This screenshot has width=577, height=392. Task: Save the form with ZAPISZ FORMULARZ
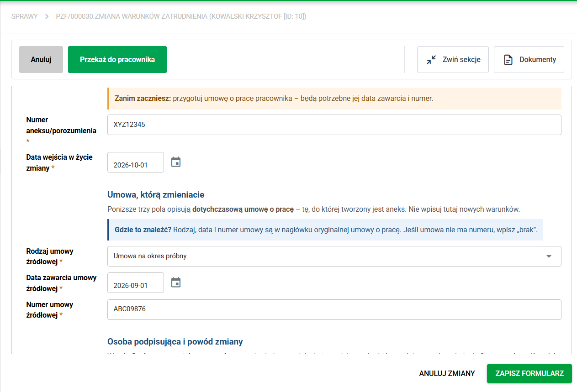click(529, 373)
